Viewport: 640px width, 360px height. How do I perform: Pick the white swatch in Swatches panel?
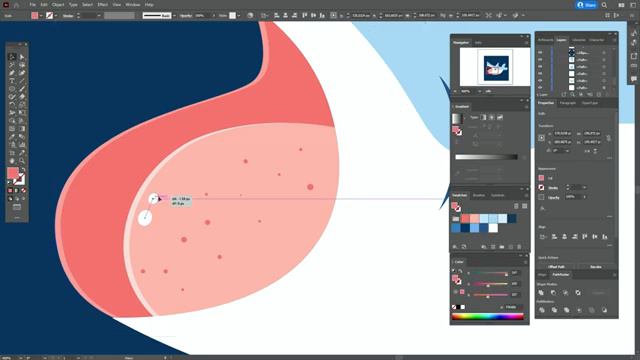tap(493, 228)
